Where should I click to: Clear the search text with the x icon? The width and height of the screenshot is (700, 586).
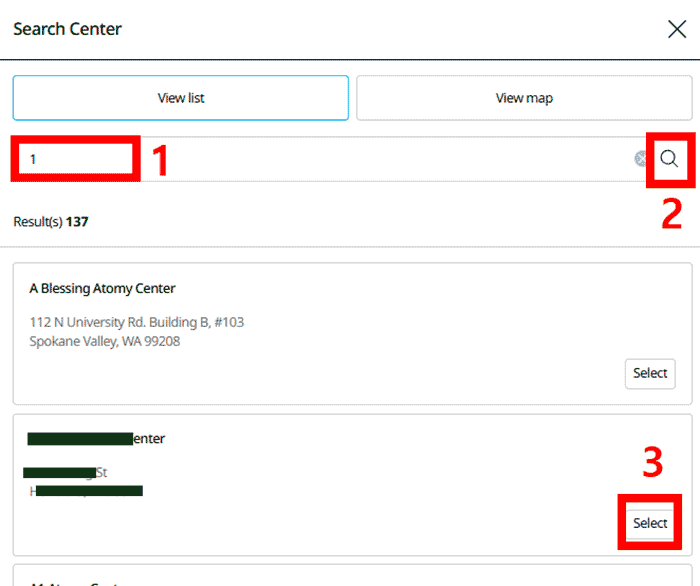tap(641, 159)
